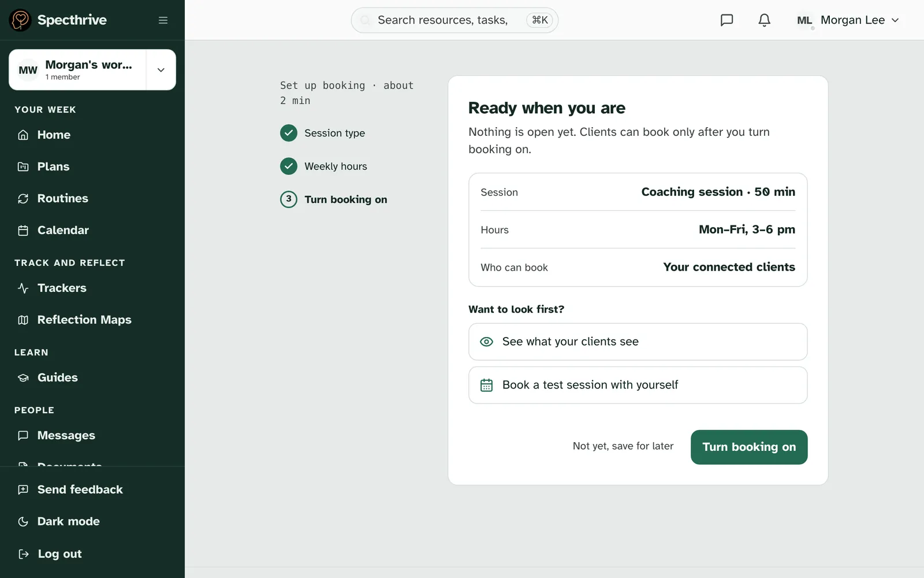
Task: Open the chat messages icon in header
Action: click(x=726, y=20)
